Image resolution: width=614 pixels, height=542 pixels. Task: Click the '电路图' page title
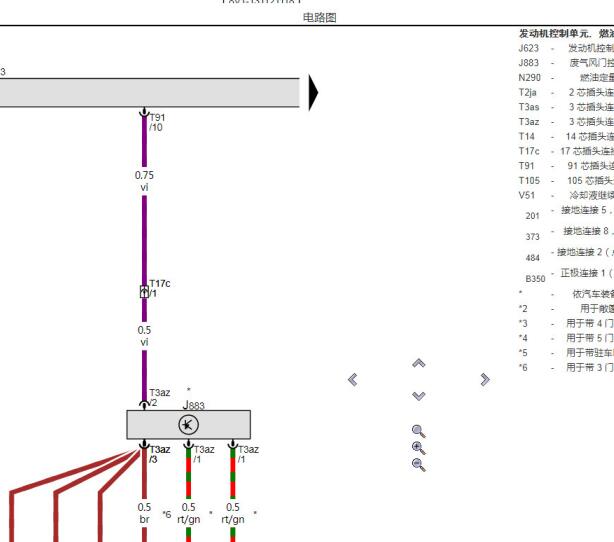[320, 18]
